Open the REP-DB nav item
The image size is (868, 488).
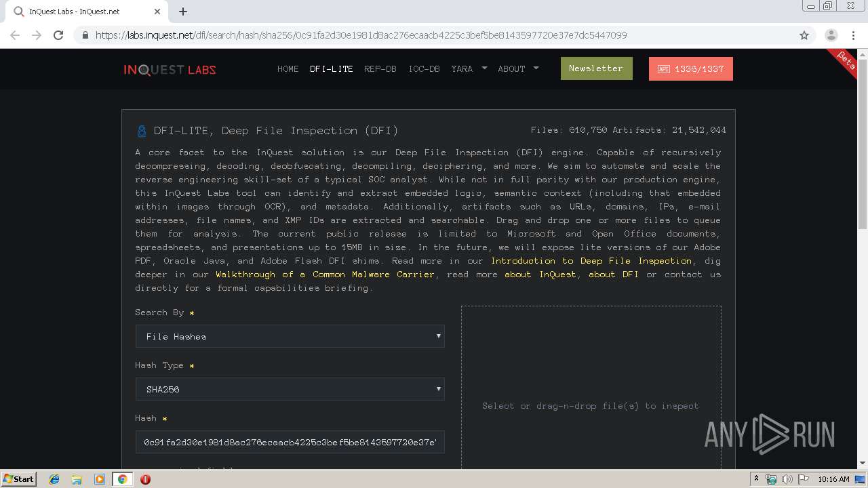tap(380, 69)
